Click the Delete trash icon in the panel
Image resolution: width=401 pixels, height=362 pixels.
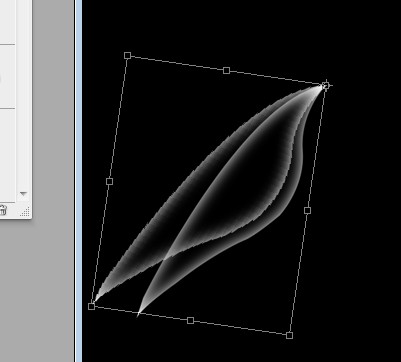[x=2, y=210]
